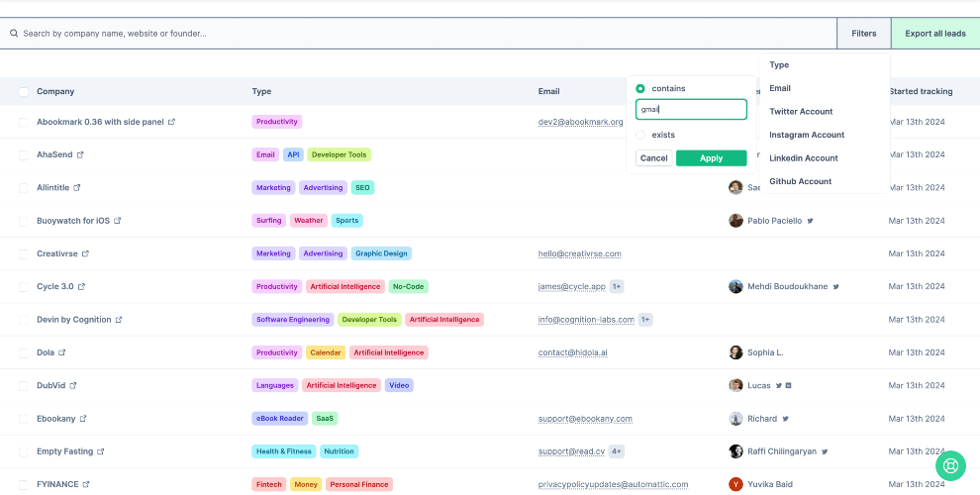Open Richard's Twitter icon

tap(786, 419)
